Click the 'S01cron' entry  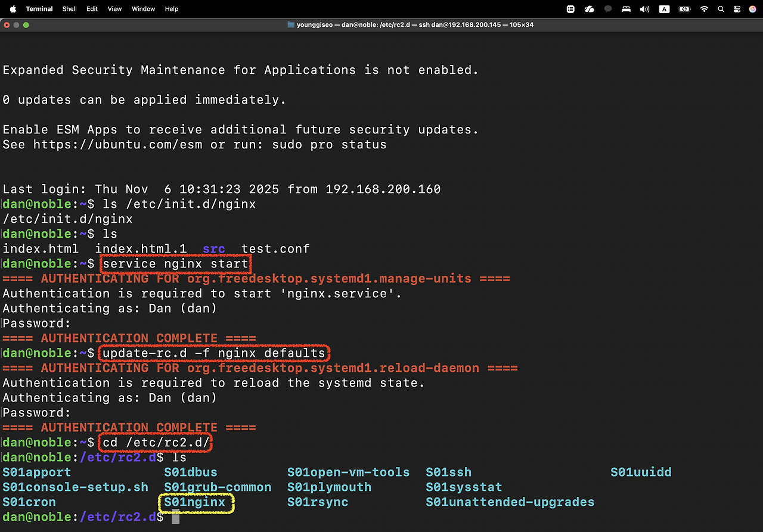tap(29, 502)
